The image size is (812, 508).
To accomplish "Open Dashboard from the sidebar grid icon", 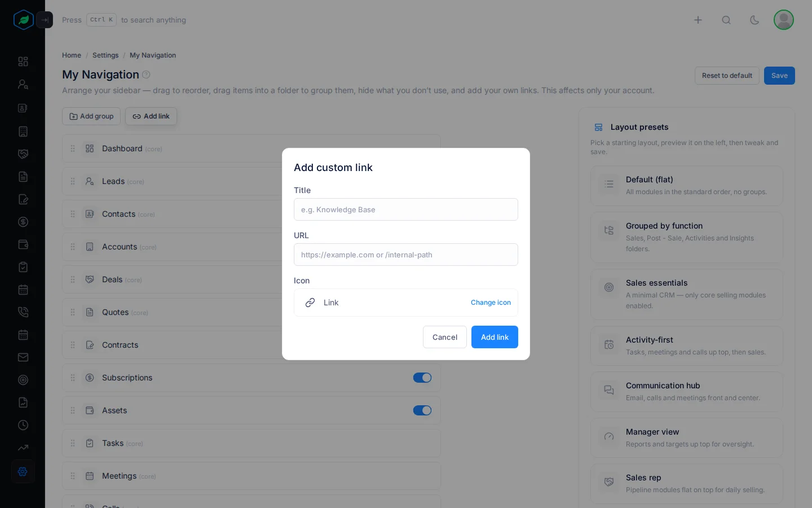I will pyautogui.click(x=23, y=62).
